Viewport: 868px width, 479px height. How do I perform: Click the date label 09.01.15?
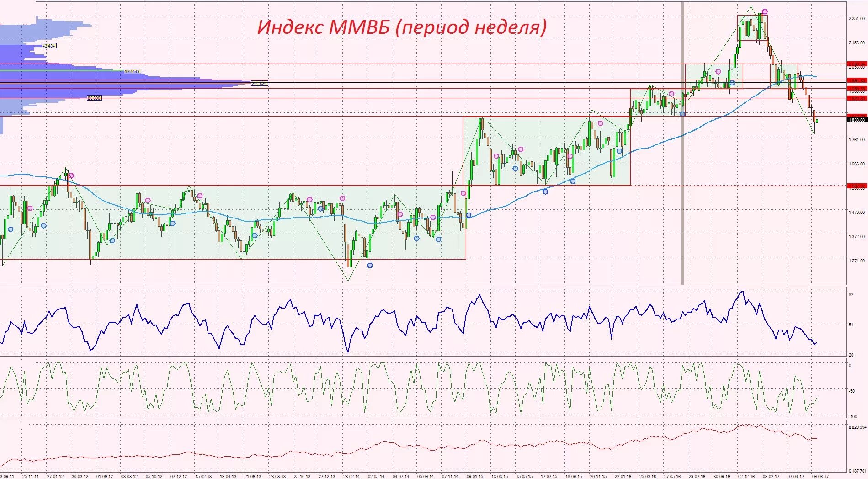[x=475, y=476]
